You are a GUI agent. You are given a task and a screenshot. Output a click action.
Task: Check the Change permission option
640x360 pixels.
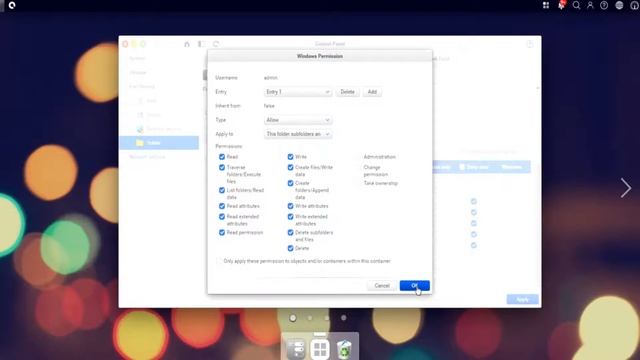click(x=359, y=167)
